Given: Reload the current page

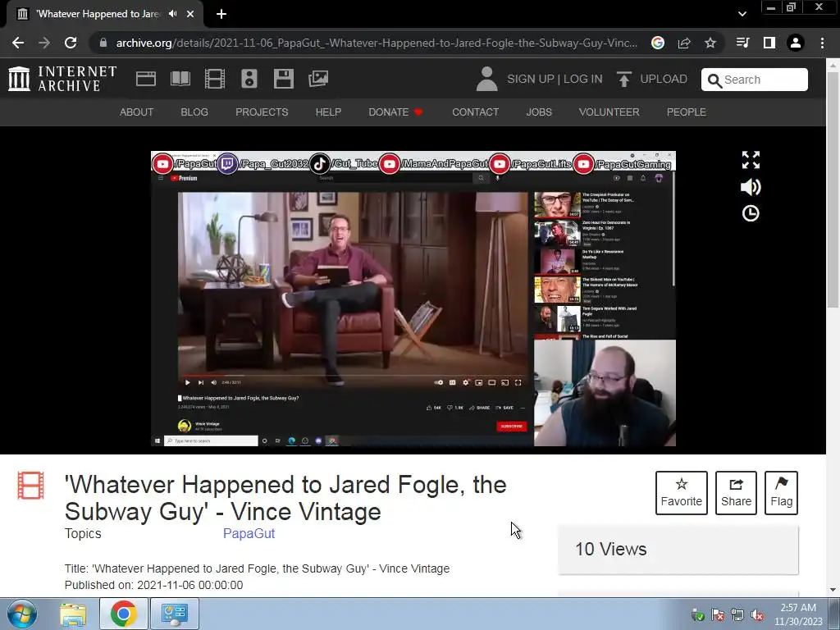Looking at the screenshot, I should pos(71,43).
